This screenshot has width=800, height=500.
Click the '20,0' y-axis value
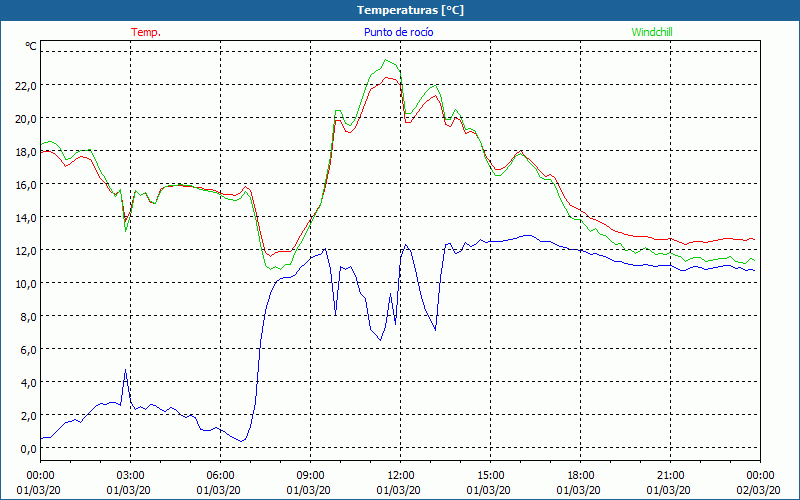pyautogui.click(x=26, y=119)
